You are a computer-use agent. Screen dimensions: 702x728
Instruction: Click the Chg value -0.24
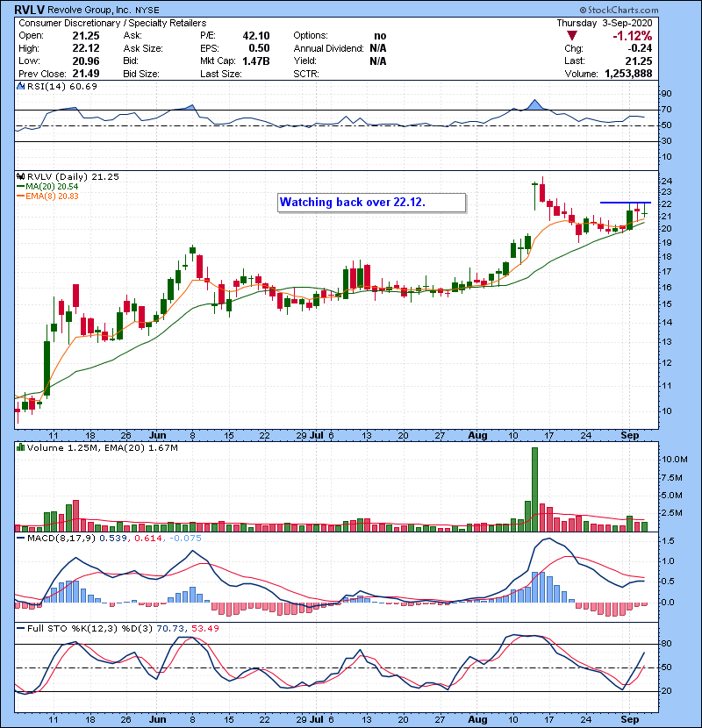pos(641,48)
